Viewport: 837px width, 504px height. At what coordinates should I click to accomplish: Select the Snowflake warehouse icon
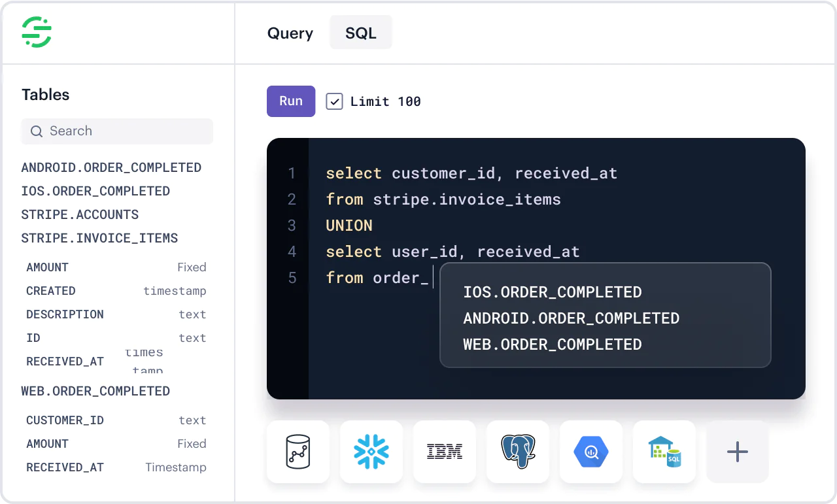(x=371, y=452)
